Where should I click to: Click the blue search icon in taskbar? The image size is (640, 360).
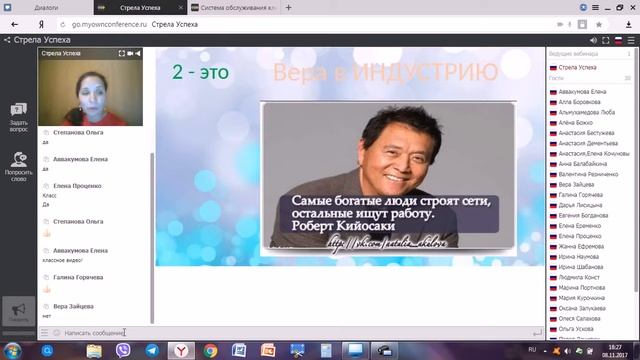pyautogui.click(x=47, y=351)
